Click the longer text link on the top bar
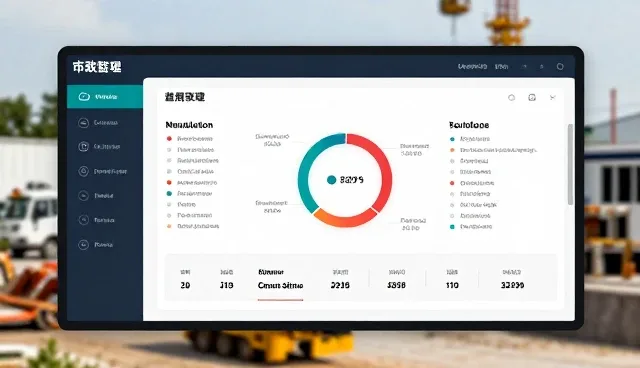640x368 pixels. (472, 67)
